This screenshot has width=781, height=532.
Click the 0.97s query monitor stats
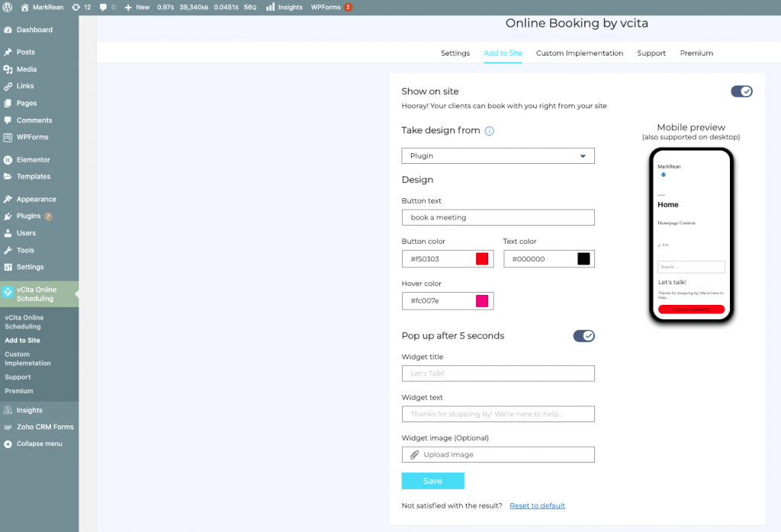166,8
